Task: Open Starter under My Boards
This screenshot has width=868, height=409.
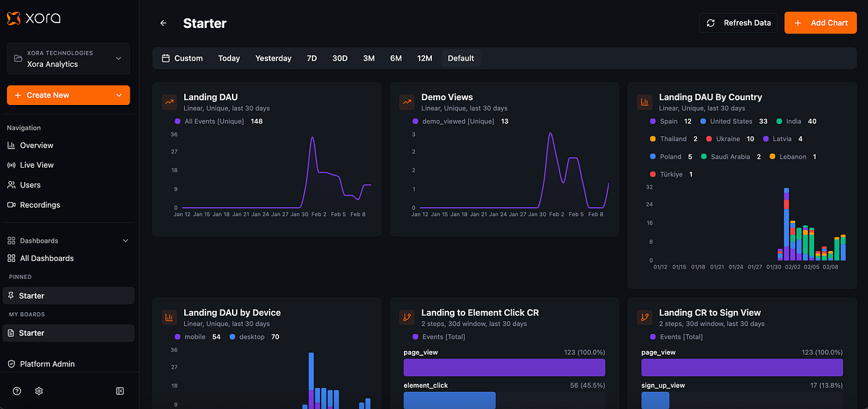Action: pyautogui.click(x=68, y=333)
